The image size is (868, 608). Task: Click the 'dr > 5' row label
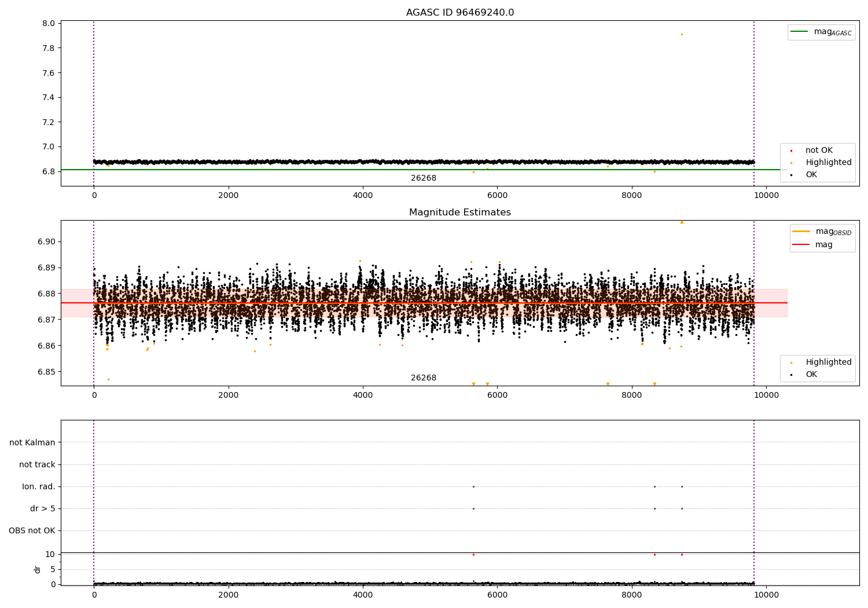coord(43,509)
